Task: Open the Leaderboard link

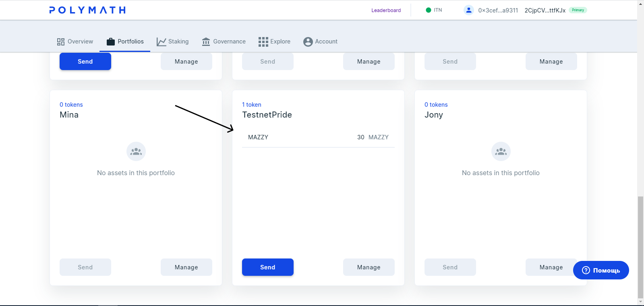Action: (x=386, y=10)
